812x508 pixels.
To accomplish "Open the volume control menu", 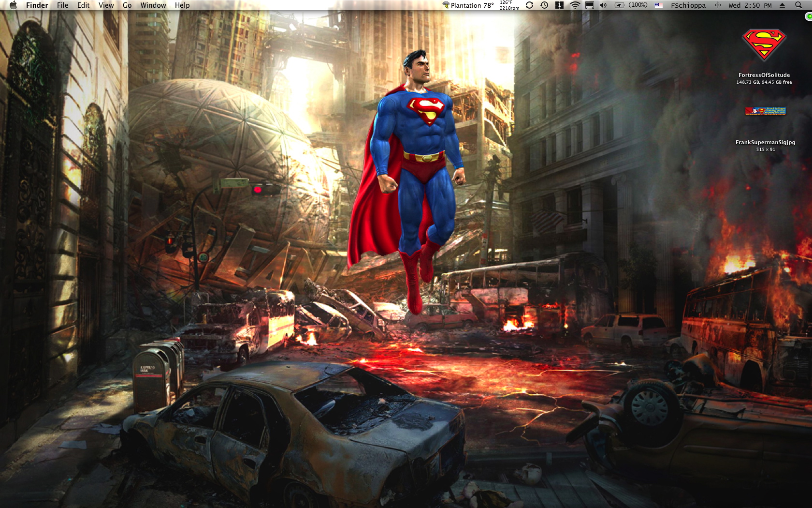I will click(x=603, y=5).
